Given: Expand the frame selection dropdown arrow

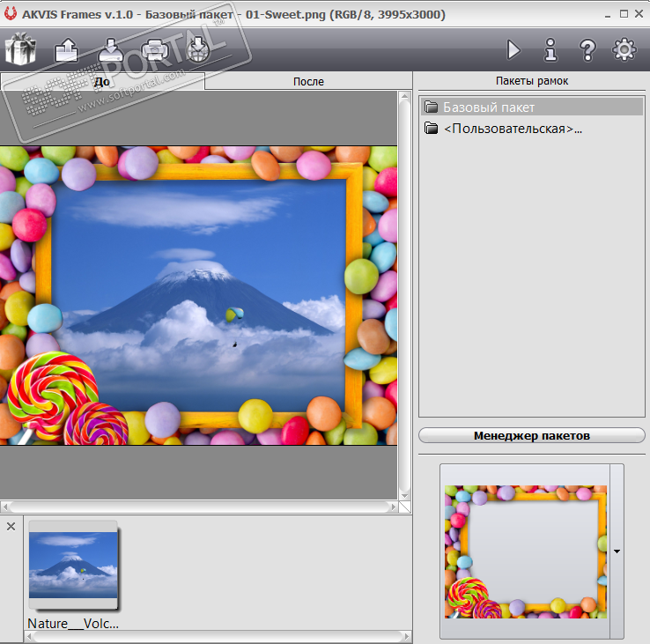Looking at the screenshot, I should [x=617, y=551].
